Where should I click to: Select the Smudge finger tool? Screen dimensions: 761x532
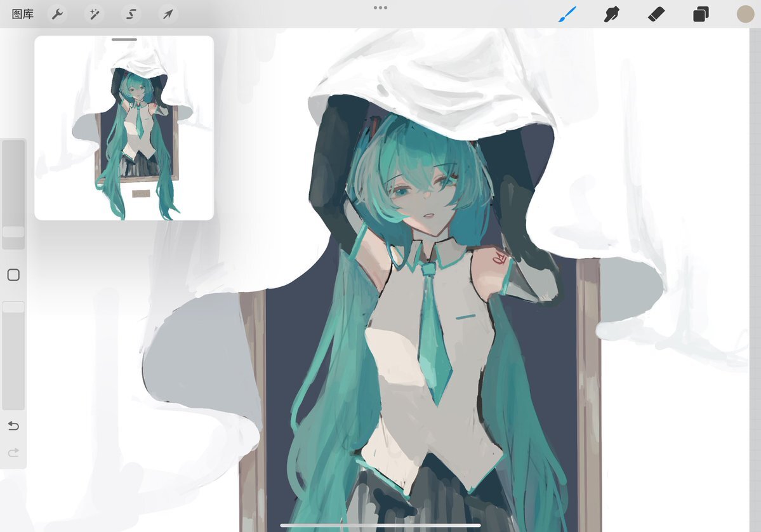click(611, 14)
